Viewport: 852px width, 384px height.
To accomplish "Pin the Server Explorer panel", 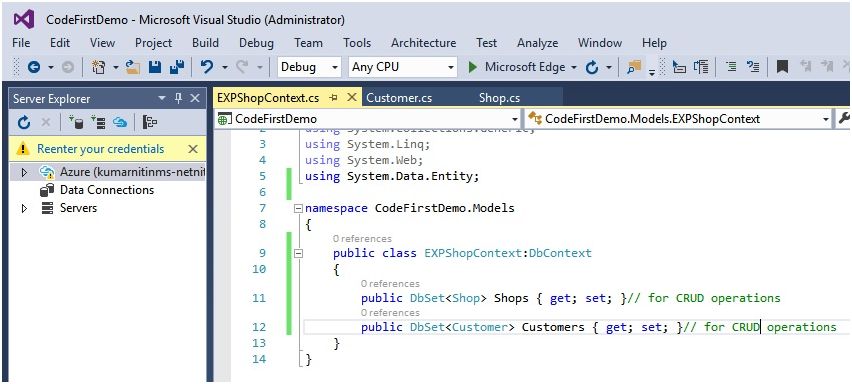I will coord(178,98).
